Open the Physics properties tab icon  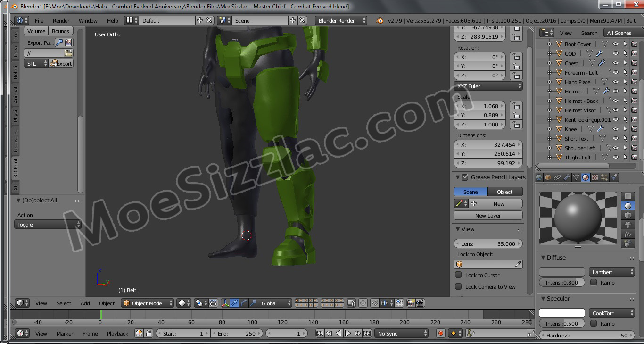pos(614,177)
